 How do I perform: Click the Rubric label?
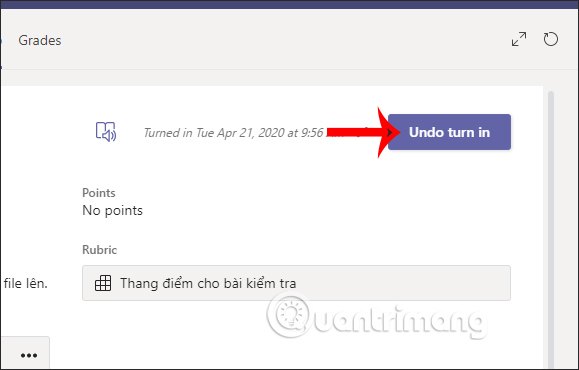[x=99, y=250]
